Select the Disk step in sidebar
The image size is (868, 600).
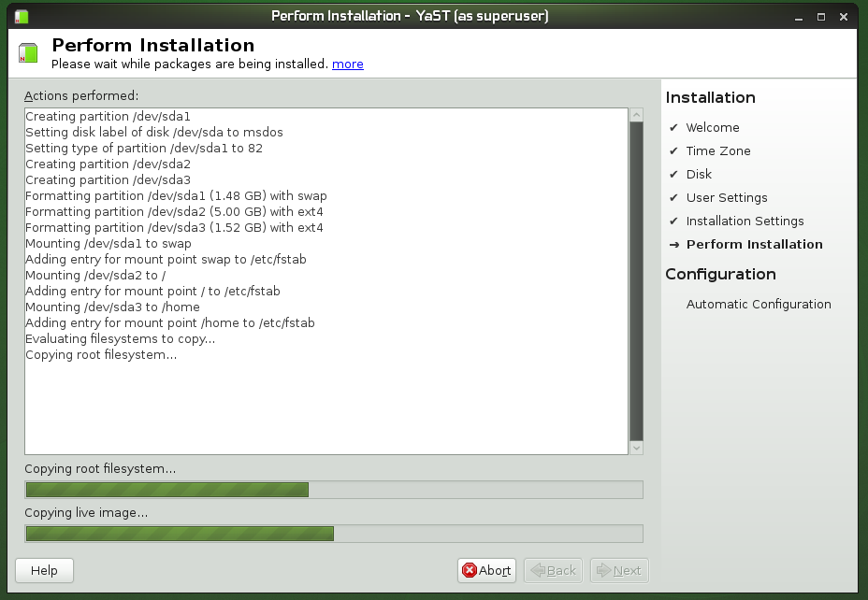pyautogui.click(x=699, y=174)
